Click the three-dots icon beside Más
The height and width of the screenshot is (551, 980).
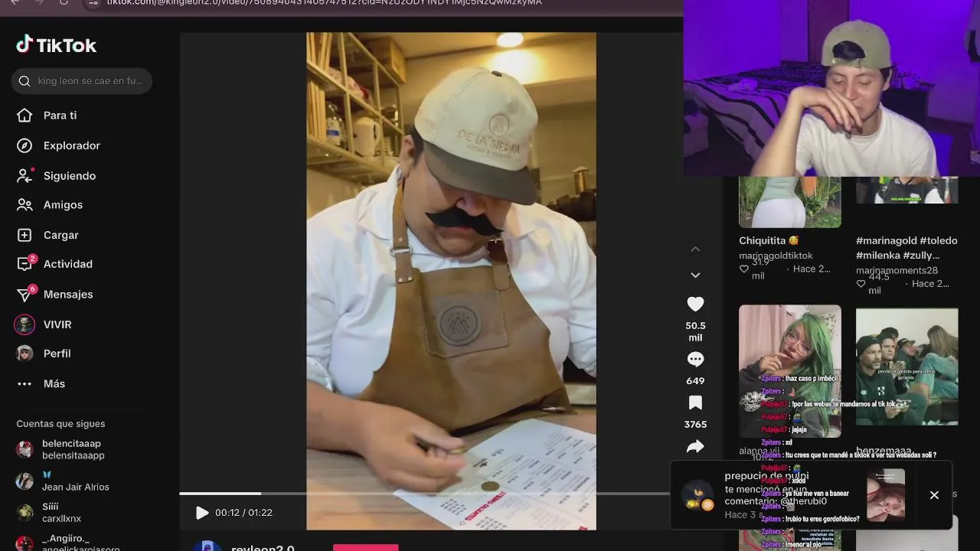click(x=24, y=383)
